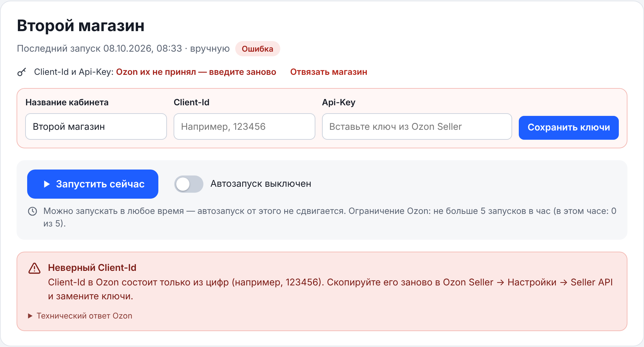The width and height of the screenshot is (644, 347).
Task: Click the Отвязать магазин link
Action: click(329, 72)
